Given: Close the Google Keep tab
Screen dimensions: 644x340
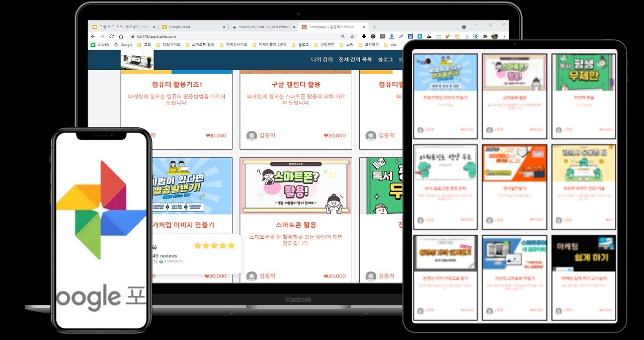Looking at the screenshot, I should click(224, 27).
